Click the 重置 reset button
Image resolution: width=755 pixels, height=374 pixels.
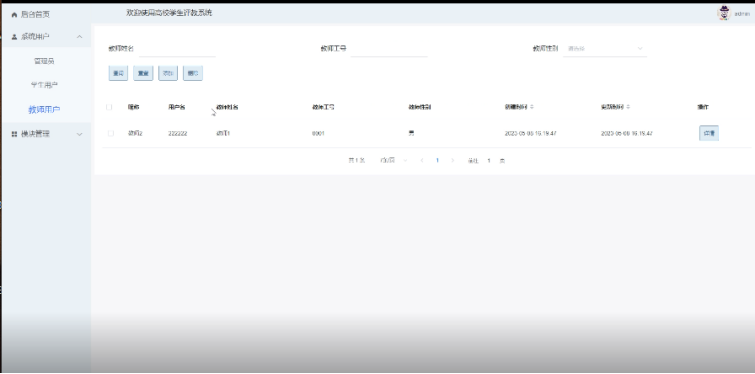click(143, 73)
